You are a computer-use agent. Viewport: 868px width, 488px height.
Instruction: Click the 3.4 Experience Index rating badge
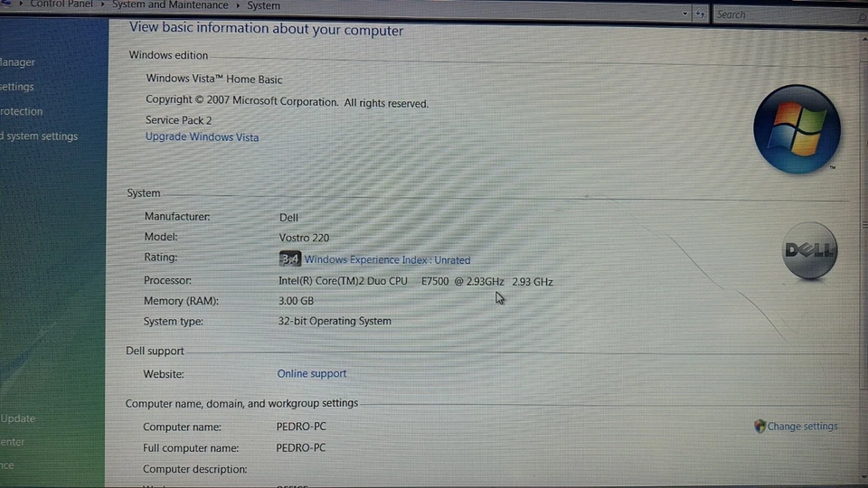click(x=290, y=259)
